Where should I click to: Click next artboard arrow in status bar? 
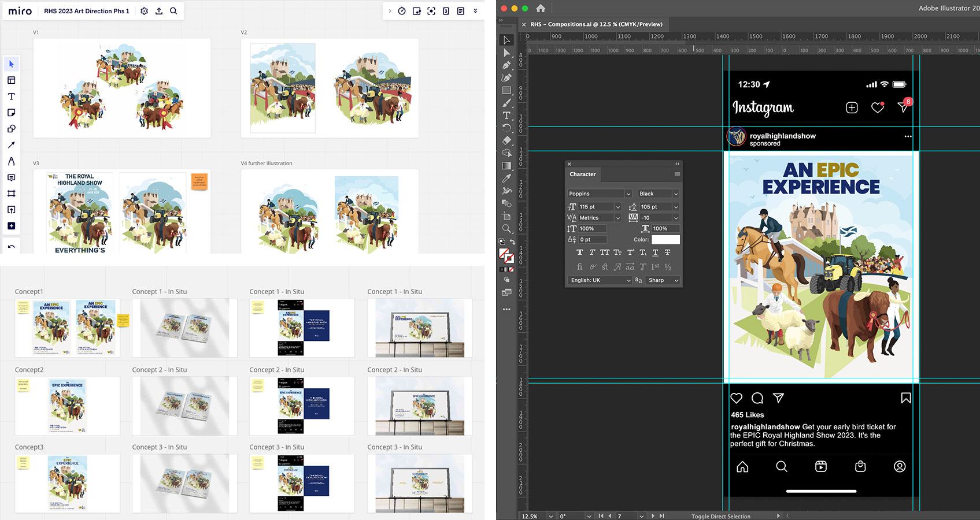(x=653, y=516)
